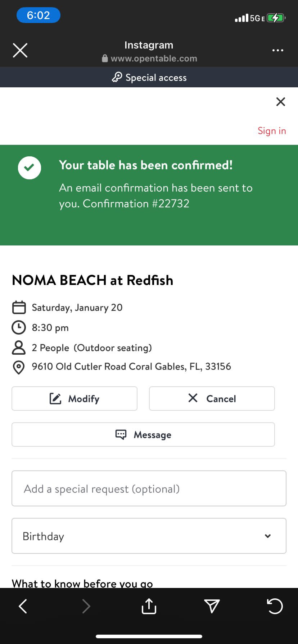Tap the location pin icon by address
Screen dimensions: 298x644
19,367
